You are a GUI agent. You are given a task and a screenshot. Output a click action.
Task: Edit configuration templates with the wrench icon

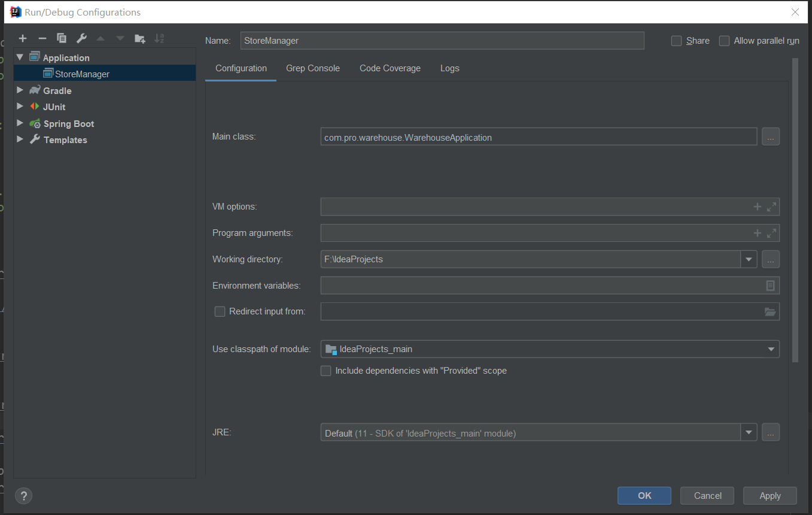pyautogui.click(x=81, y=38)
